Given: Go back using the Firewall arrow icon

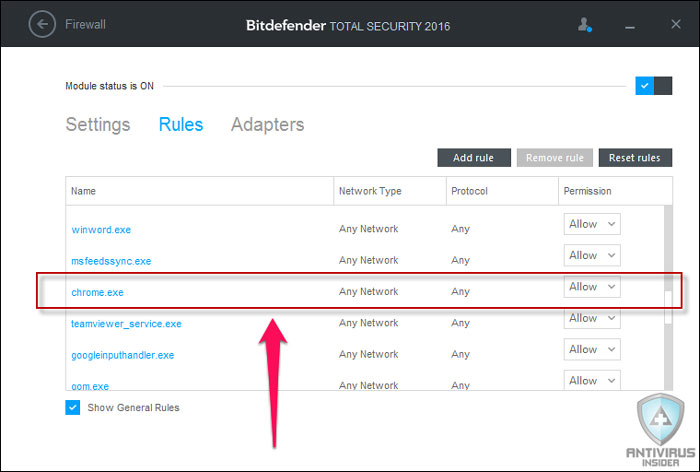Looking at the screenshot, I should click(x=42, y=24).
